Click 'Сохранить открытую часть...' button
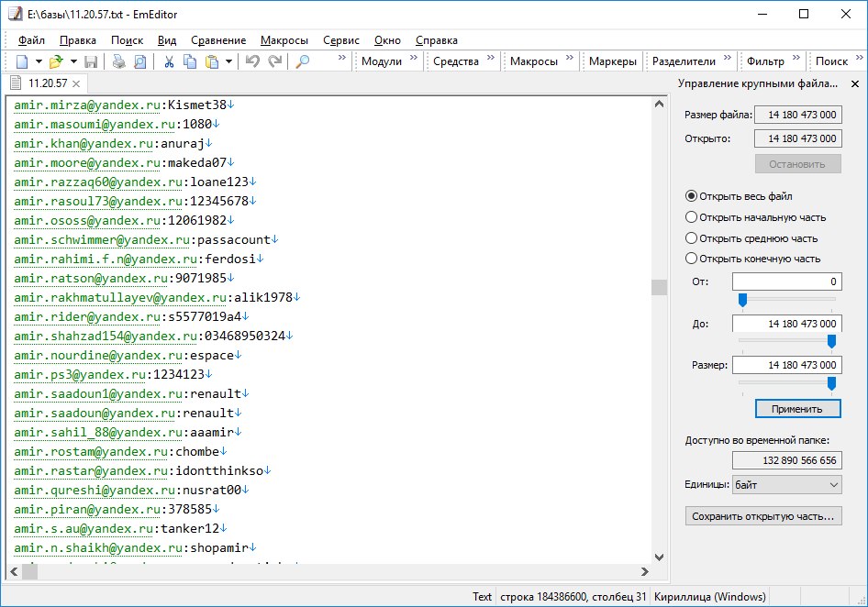 coord(763,516)
